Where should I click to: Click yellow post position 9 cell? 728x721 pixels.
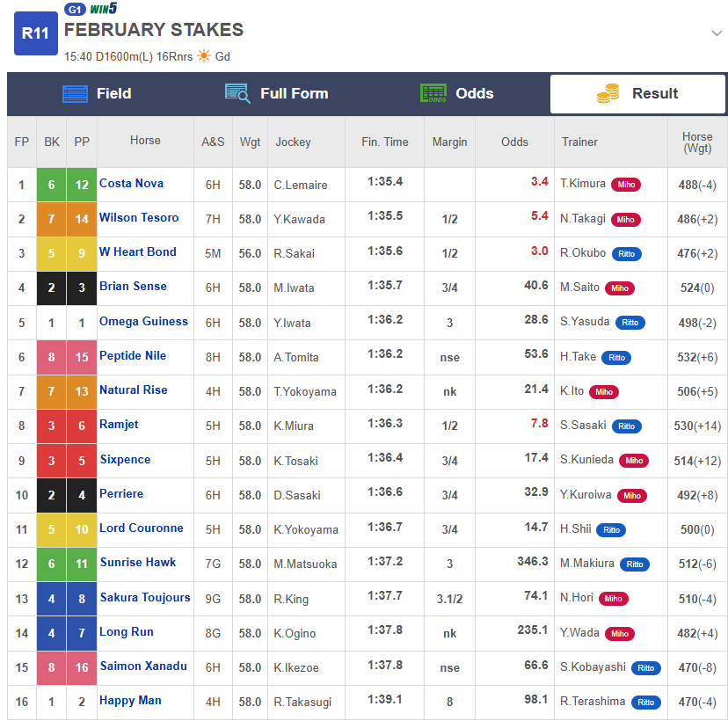pyautogui.click(x=82, y=253)
